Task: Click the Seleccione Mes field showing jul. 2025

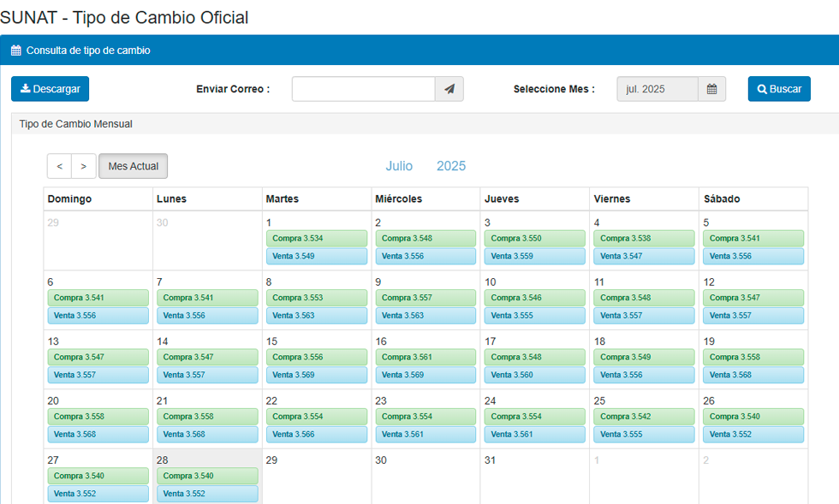Action: point(658,89)
